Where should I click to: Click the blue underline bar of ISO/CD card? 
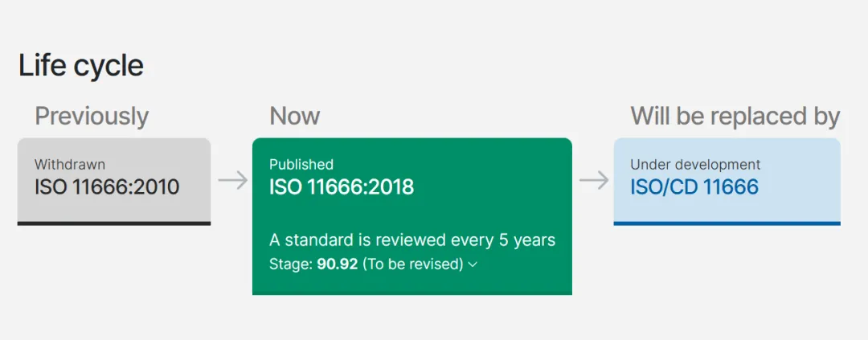727,223
